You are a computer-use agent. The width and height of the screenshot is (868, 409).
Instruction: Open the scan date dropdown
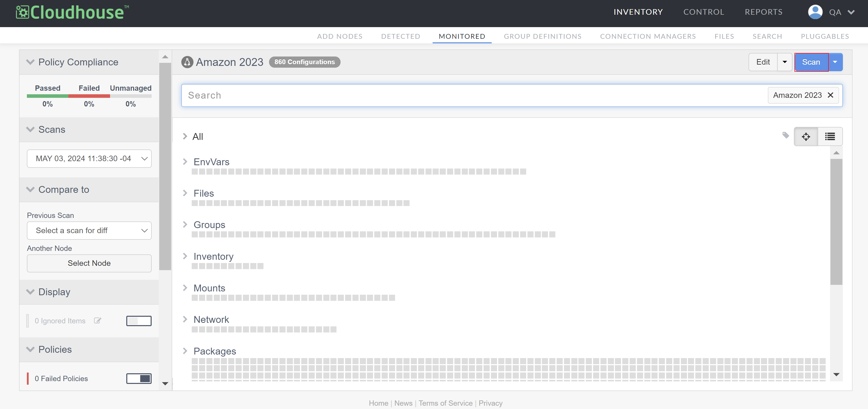click(x=89, y=159)
